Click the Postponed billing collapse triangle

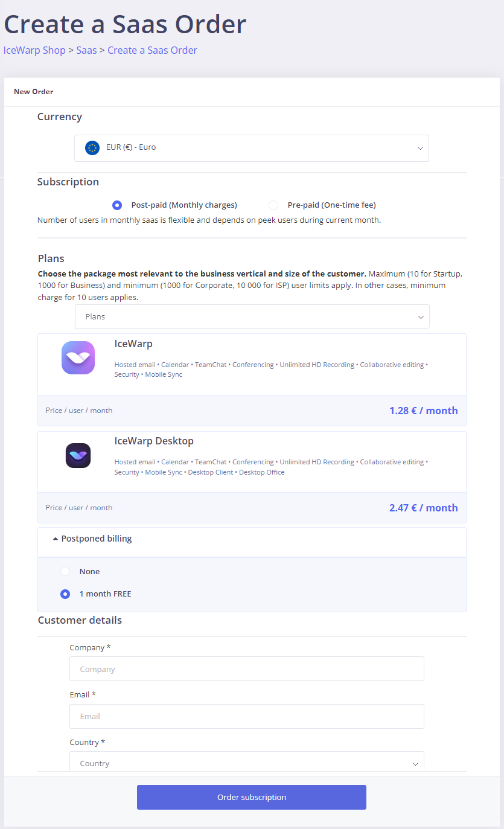coord(56,539)
